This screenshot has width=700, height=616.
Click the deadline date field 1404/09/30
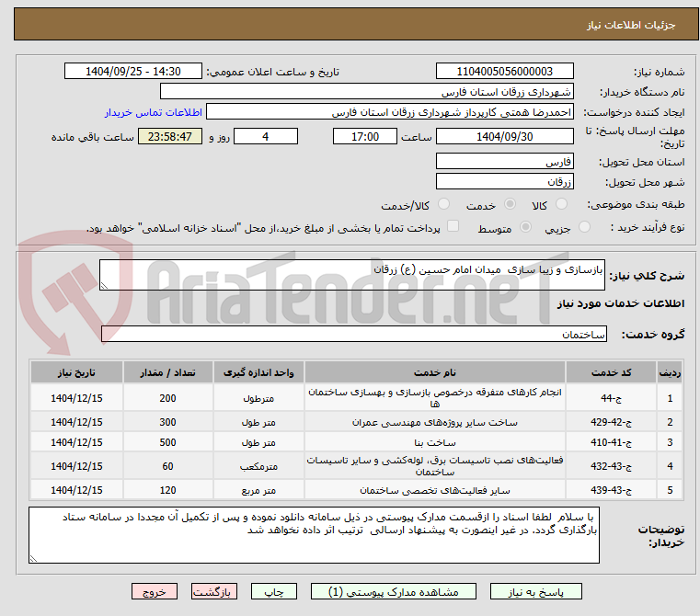click(x=504, y=136)
